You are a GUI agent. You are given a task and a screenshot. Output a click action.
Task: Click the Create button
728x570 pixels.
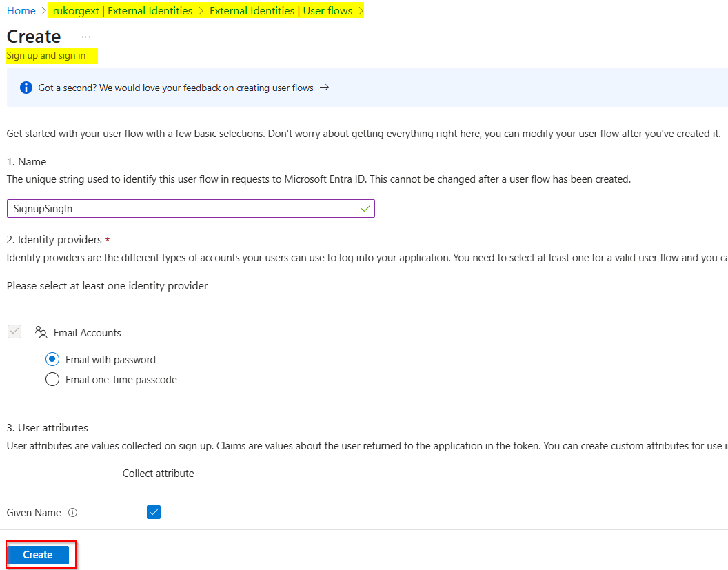click(x=38, y=555)
